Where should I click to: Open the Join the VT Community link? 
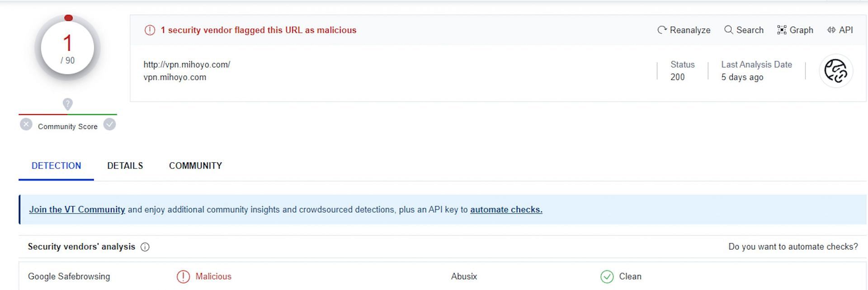coord(77,209)
